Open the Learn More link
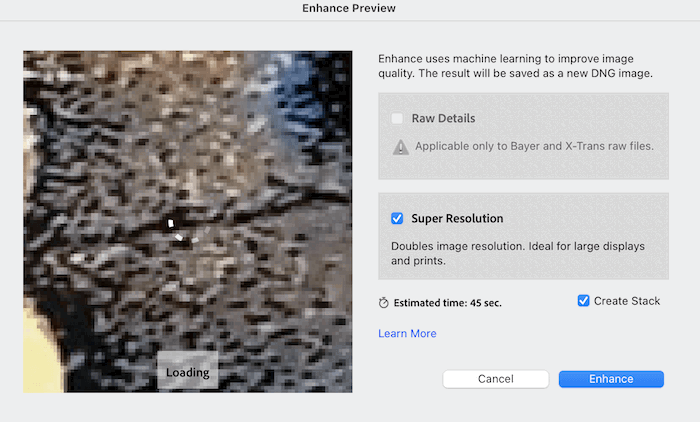The width and height of the screenshot is (700, 422). tap(407, 333)
